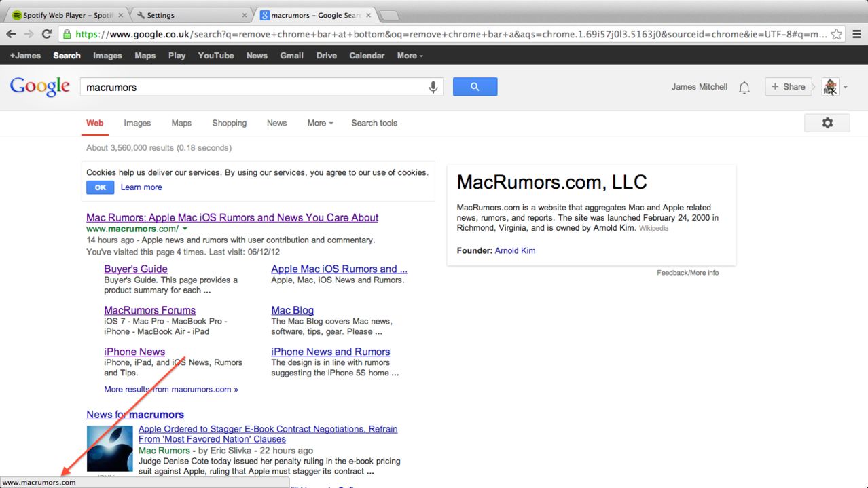Open the iPhone News and Rumors sitelink

(x=331, y=352)
